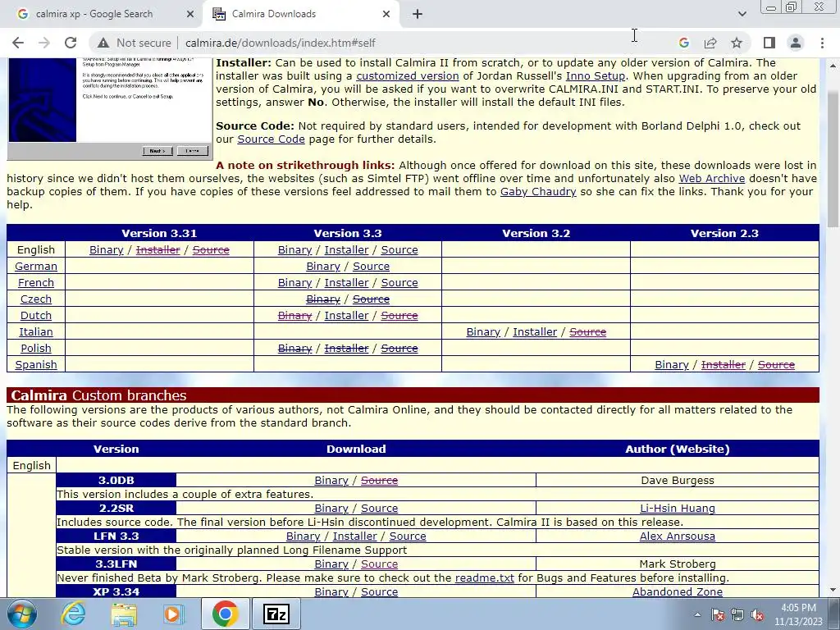840x630 pixels.
Task: Open the Abandoned Zone website link
Action: (677, 592)
